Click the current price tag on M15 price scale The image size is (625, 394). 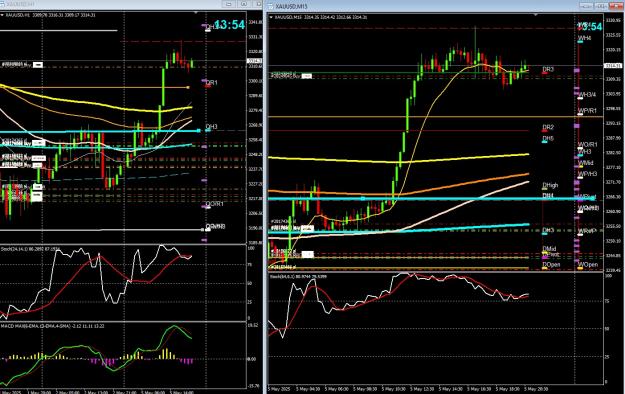point(613,65)
